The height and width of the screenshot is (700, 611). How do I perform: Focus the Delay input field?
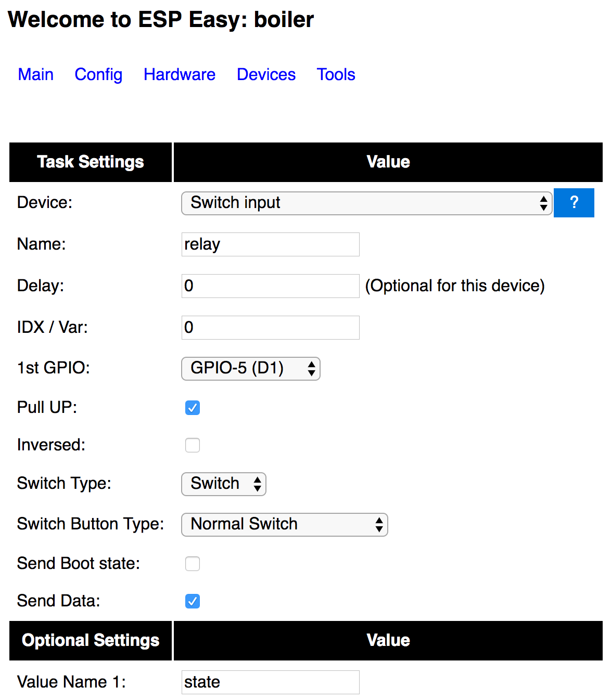pos(270,286)
